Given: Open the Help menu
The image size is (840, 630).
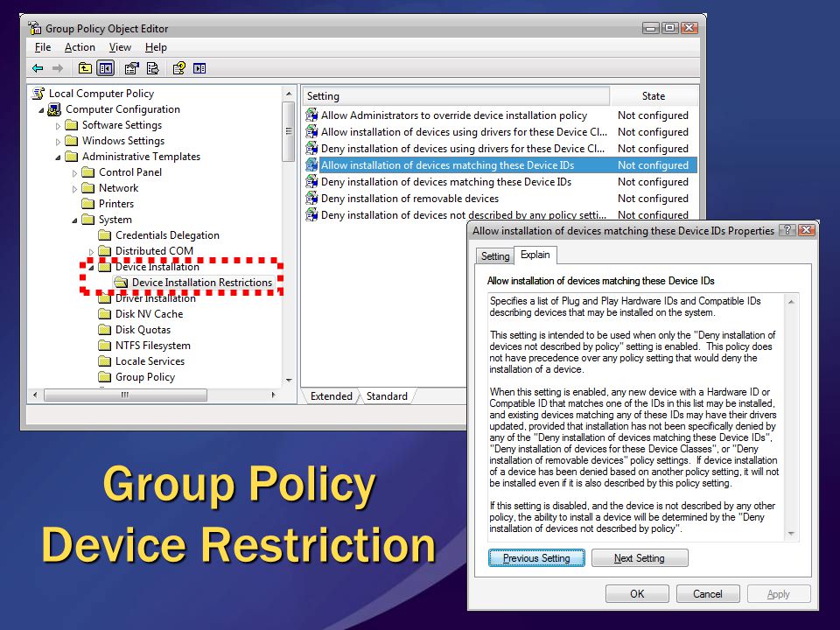Looking at the screenshot, I should [x=156, y=47].
